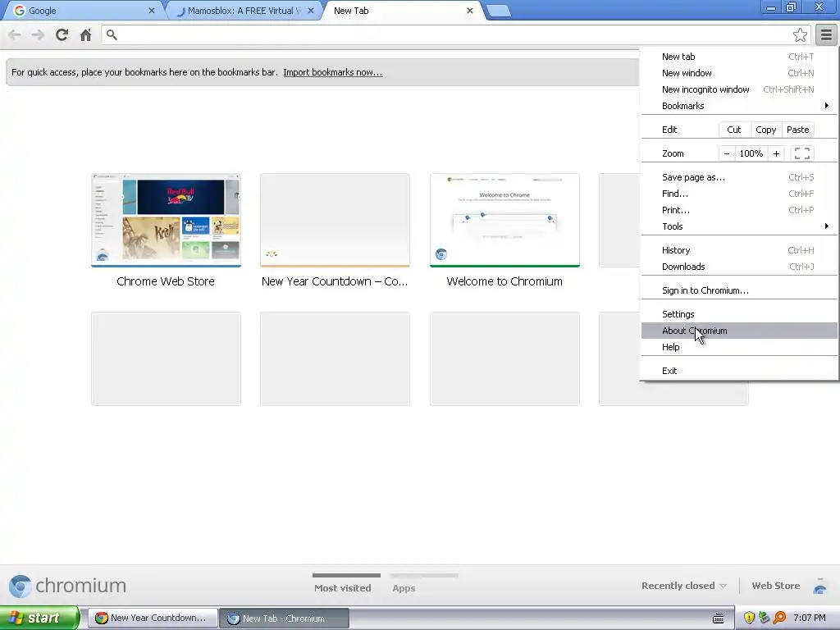Click the Chromium hamburger menu button

826,34
